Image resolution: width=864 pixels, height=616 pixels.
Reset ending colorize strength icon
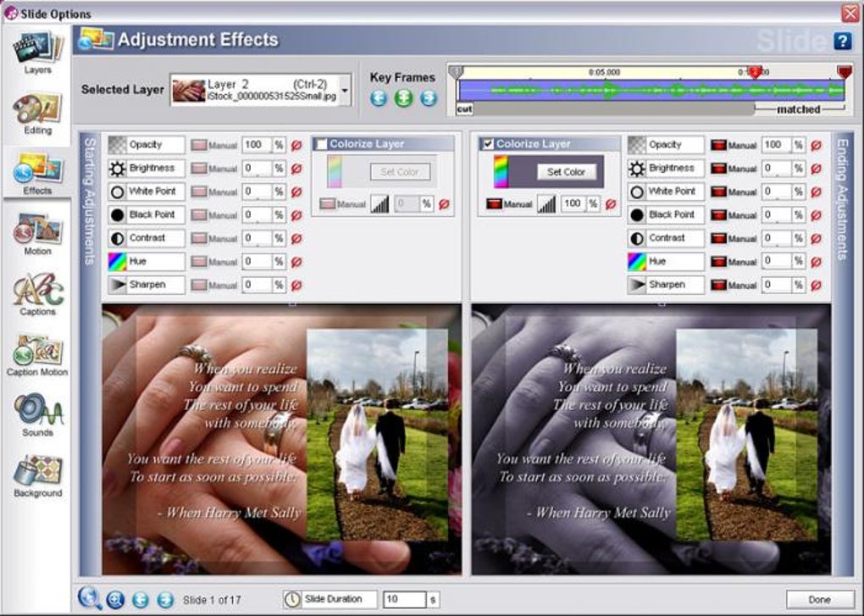(611, 204)
